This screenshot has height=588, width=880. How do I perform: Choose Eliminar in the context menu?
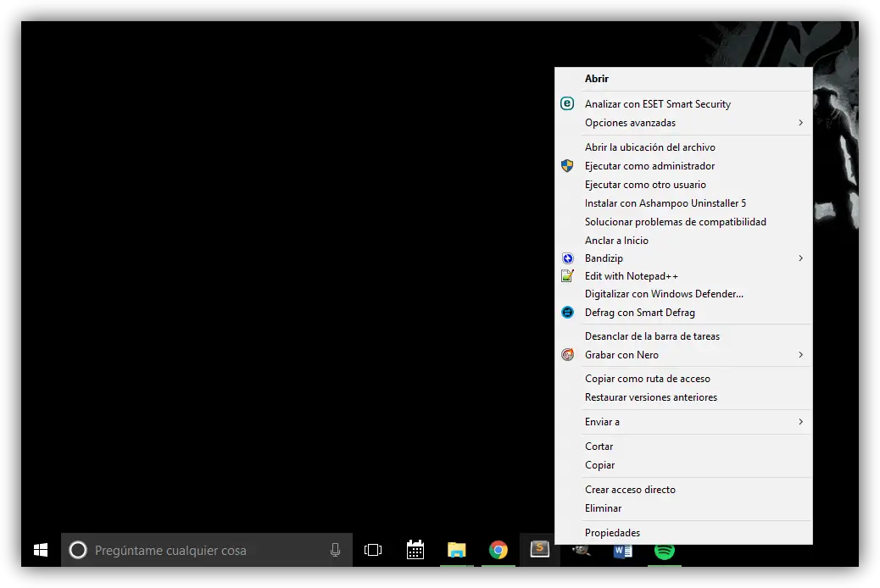683,508
